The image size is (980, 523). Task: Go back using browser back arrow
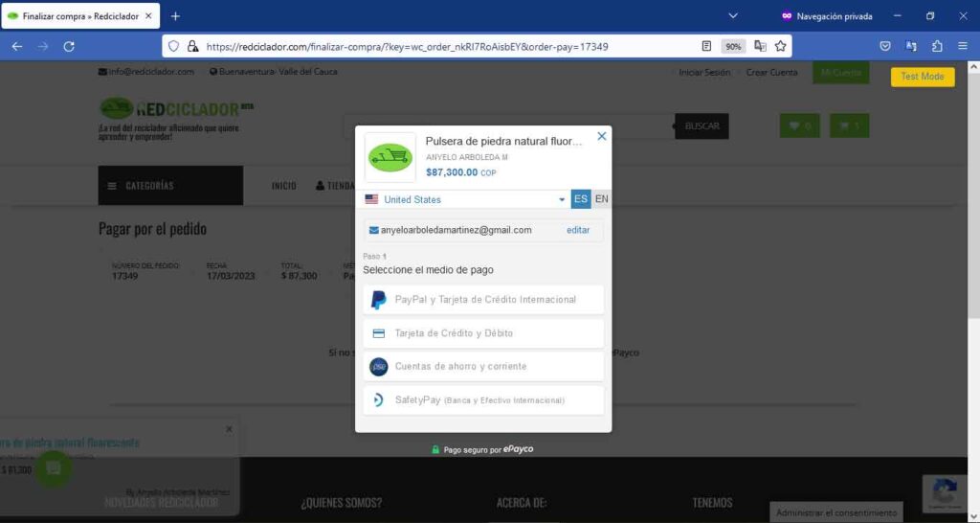[17, 46]
